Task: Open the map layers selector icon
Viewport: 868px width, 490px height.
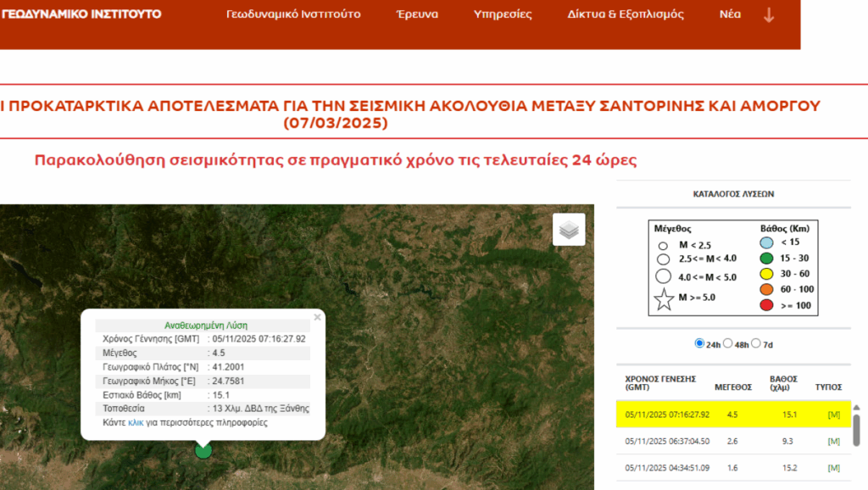Action: coord(569,229)
